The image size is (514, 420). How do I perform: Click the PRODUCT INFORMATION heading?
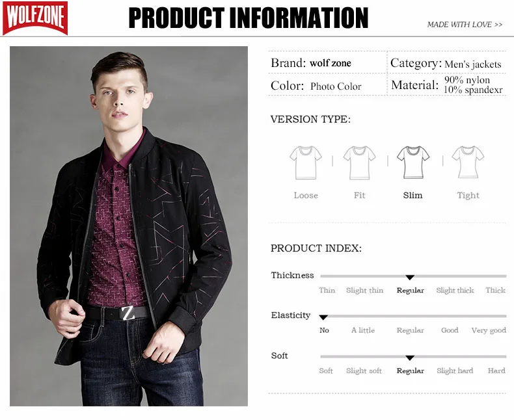point(249,18)
